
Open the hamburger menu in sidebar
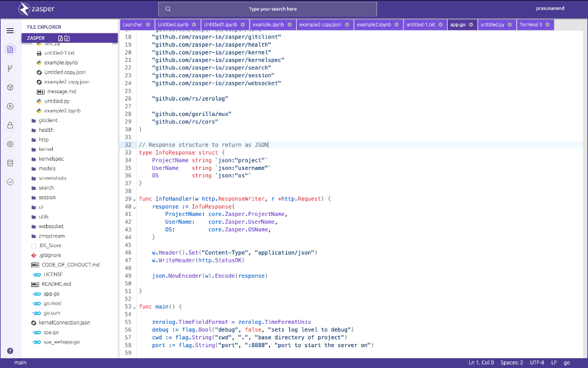(x=10, y=31)
